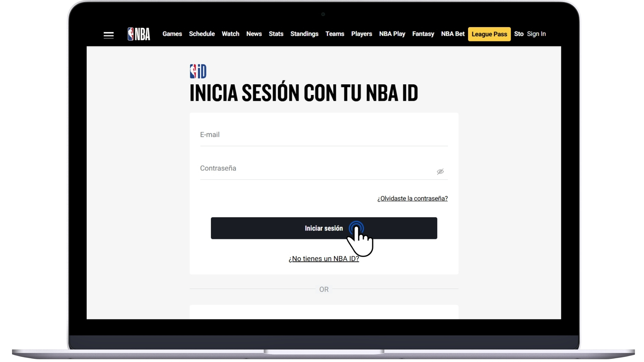Click the Iniciar sesión button
This screenshot has height=362, width=644.
point(324,228)
